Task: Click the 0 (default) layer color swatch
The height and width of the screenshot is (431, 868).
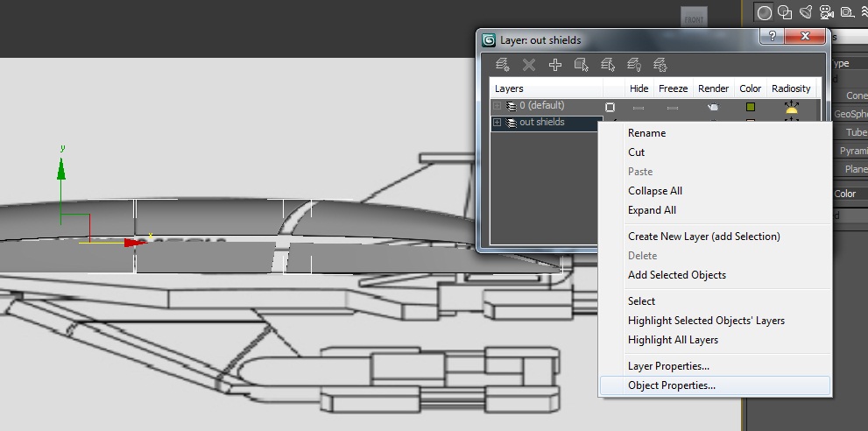Action: [x=750, y=107]
